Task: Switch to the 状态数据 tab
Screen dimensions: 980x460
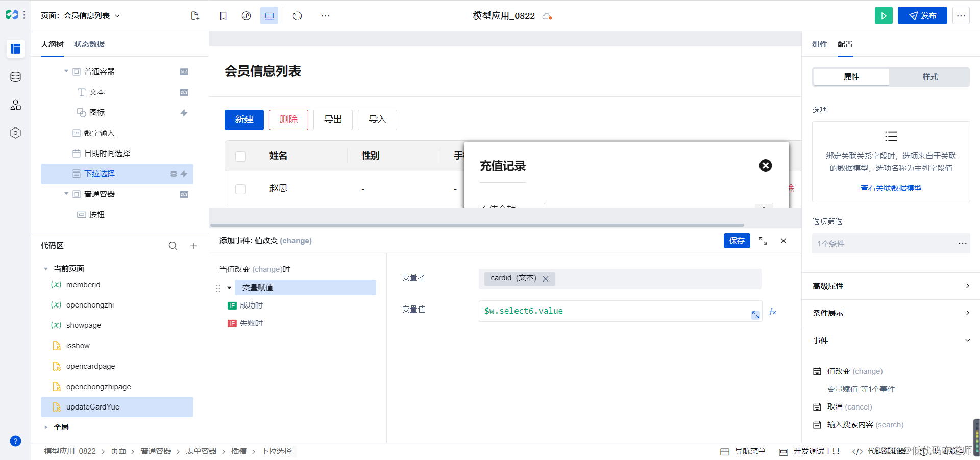Action: pyautogui.click(x=89, y=44)
